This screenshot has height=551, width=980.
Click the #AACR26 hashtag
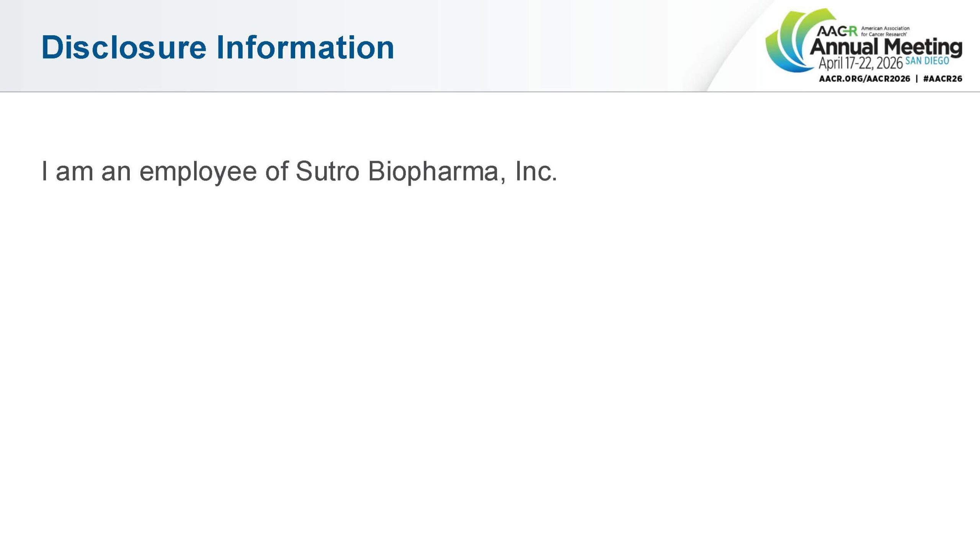click(942, 79)
